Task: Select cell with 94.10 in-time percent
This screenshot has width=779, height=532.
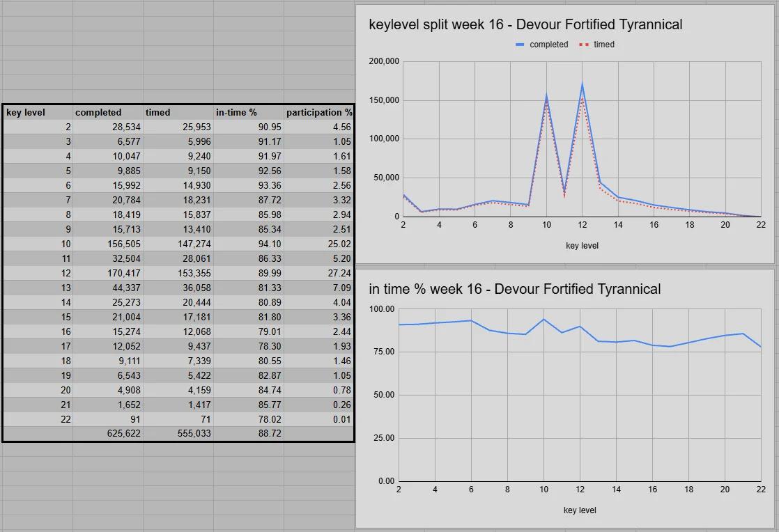Action: point(249,244)
